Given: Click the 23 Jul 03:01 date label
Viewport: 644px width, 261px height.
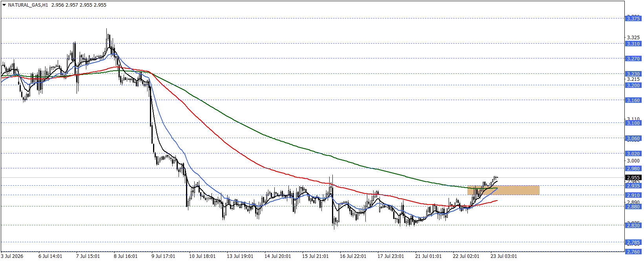Looking at the screenshot, I should pyautogui.click(x=504, y=256).
